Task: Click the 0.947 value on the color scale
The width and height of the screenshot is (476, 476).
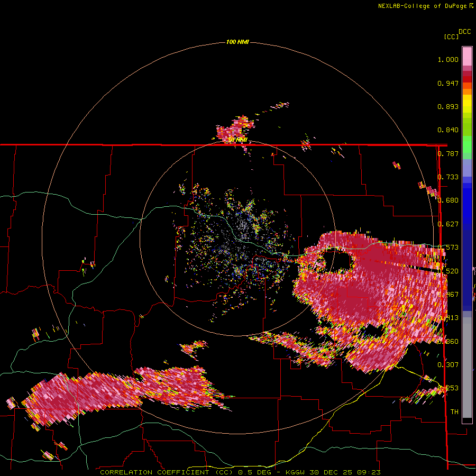Action: pyautogui.click(x=448, y=83)
